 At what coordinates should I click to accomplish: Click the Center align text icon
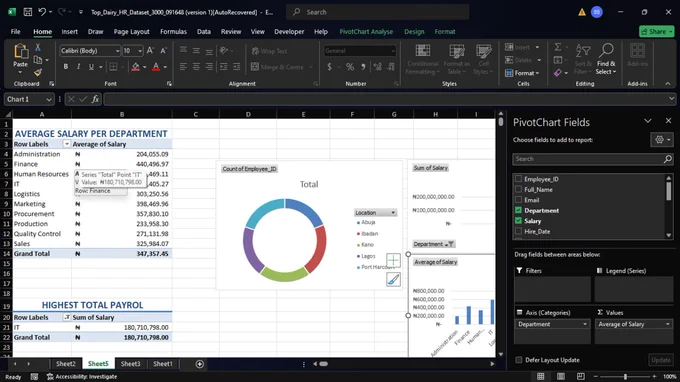(x=196, y=67)
